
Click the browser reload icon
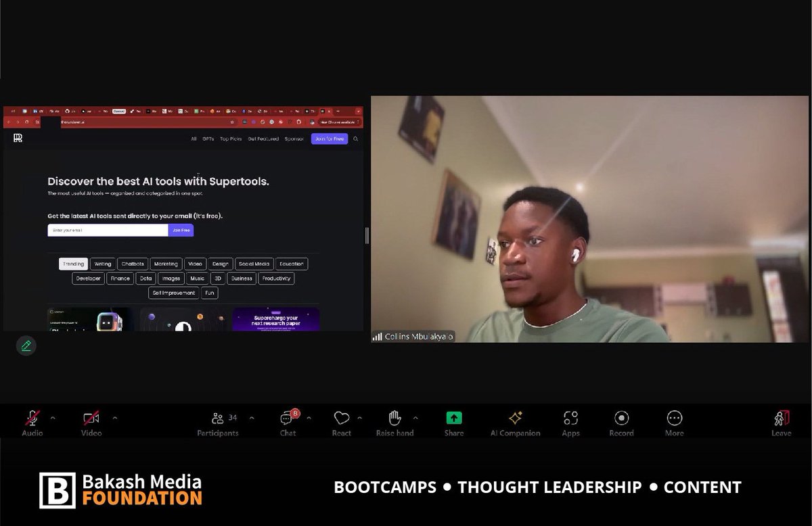pyautogui.click(x=26, y=122)
